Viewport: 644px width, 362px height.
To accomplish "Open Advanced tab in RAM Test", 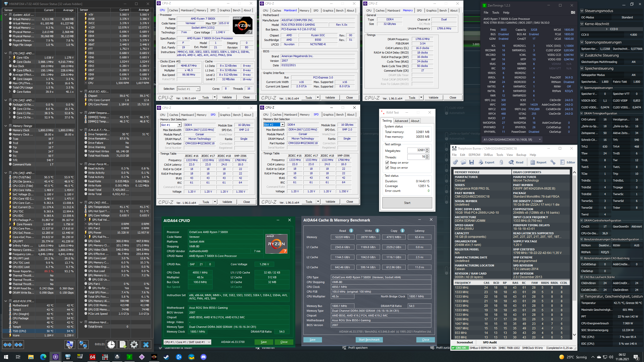I will 401,121.
